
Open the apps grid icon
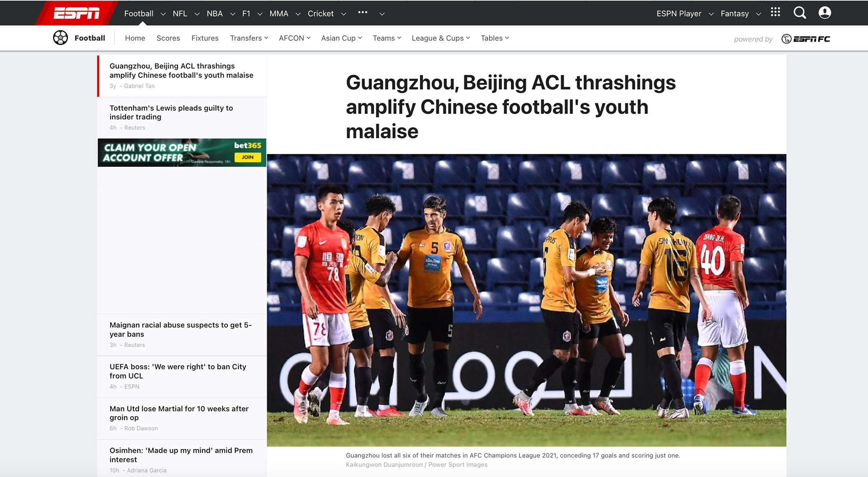click(775, 12)
